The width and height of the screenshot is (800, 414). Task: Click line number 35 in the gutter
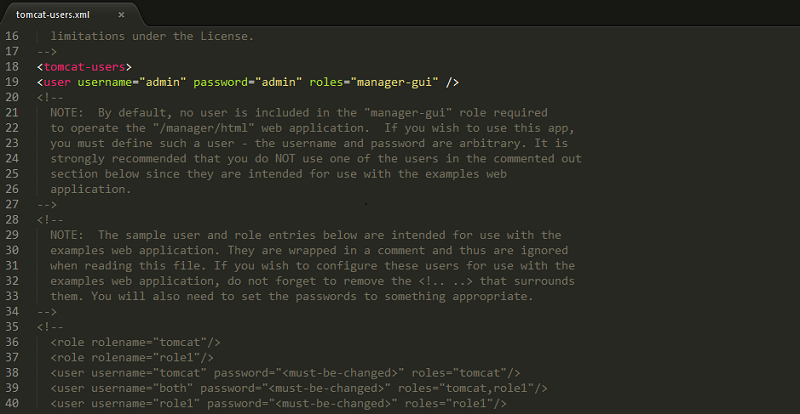point(12,327)
